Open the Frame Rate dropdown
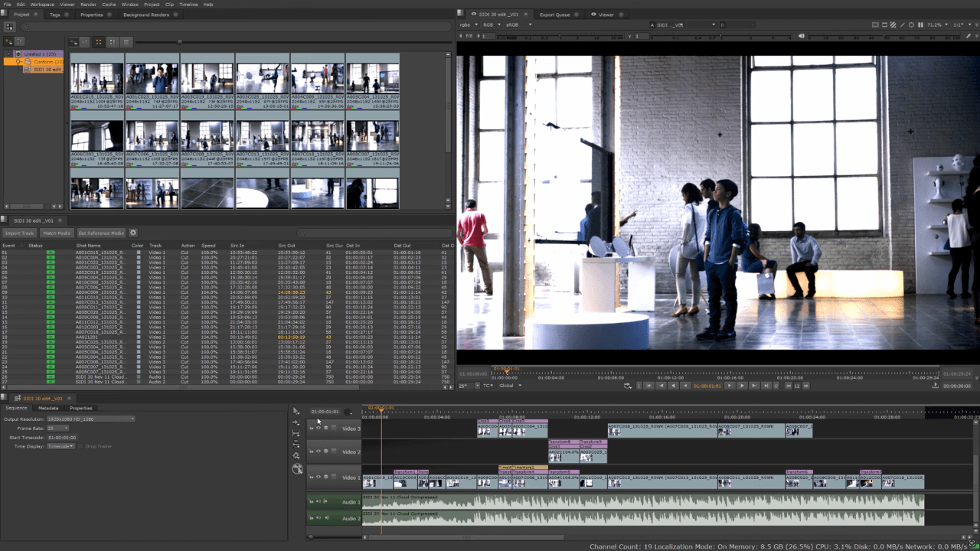The image size is (980, 551). coord(58,428)
